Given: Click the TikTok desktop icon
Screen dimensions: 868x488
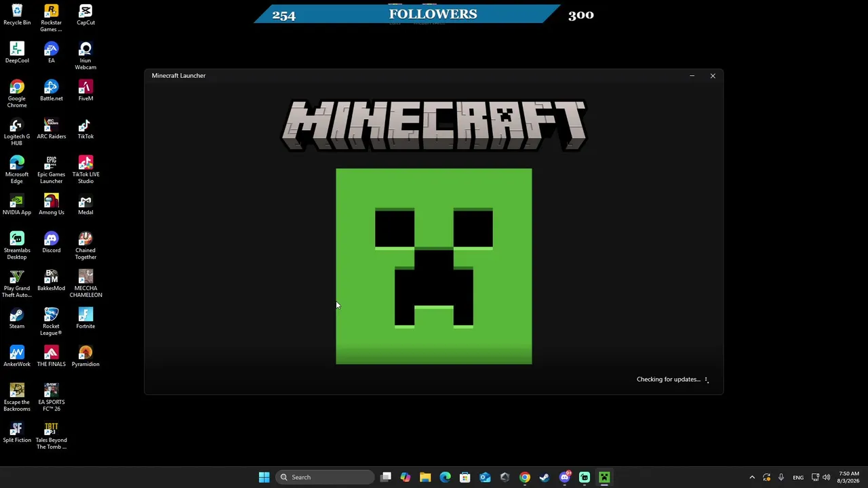Looking at the screenshot, I should pyautogui.click(x=85, y=129).
